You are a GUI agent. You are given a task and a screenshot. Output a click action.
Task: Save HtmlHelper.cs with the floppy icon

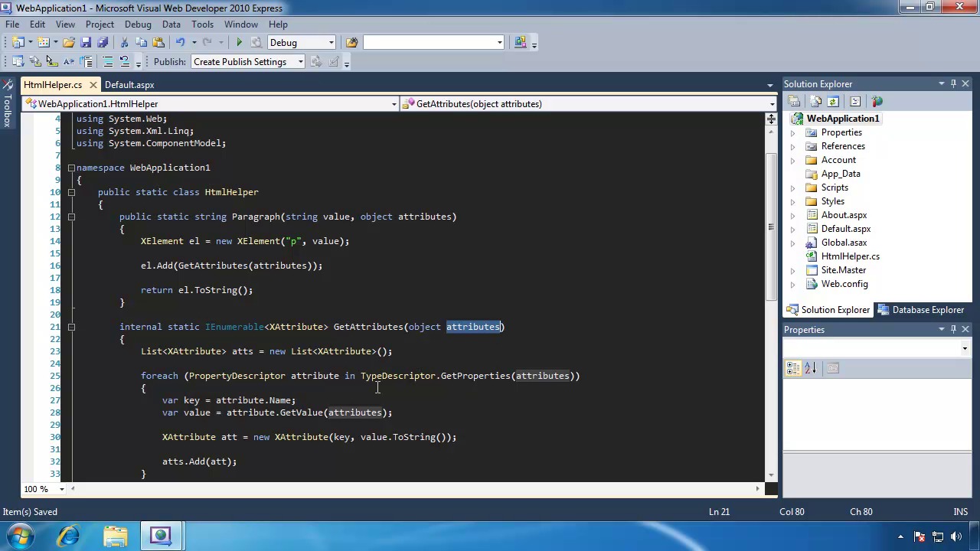[86, 42]
